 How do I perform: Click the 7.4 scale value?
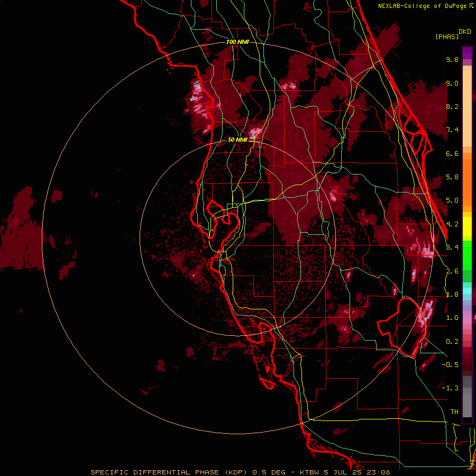(x=452, y=130)
